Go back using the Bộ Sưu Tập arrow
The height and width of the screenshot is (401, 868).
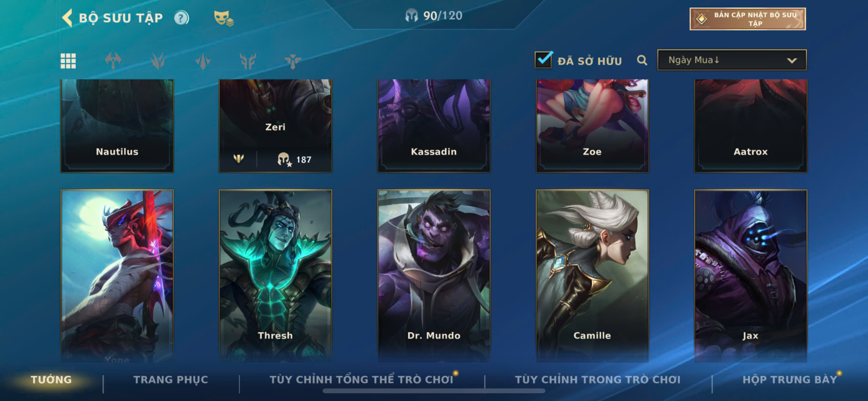[x=67, y=18]
